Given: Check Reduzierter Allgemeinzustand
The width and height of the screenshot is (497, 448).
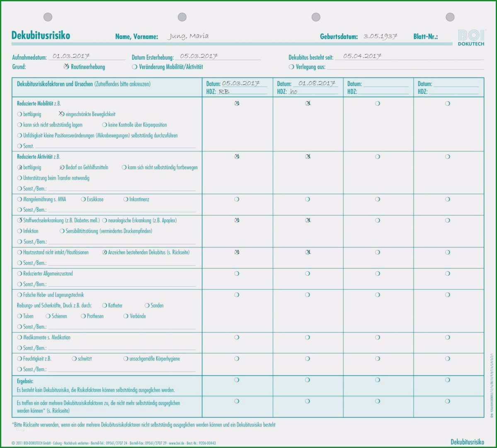Looking at the screenshot, I should [x=19, y=273].
